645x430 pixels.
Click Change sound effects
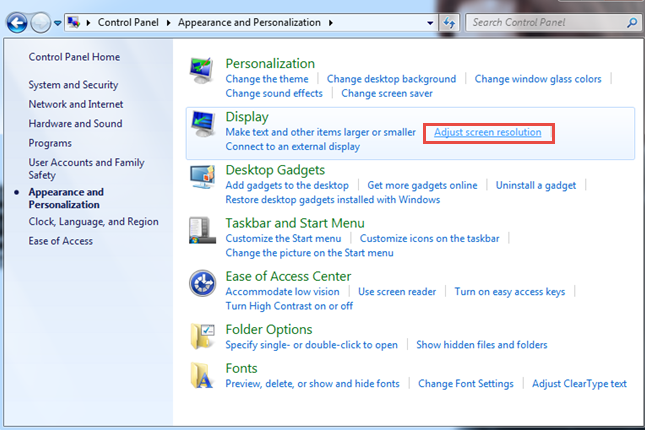tap(274, 93)
